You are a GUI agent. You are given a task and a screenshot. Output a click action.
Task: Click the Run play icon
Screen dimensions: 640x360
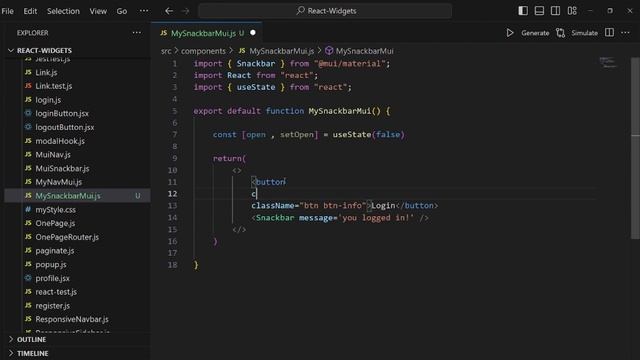[510, 33]
